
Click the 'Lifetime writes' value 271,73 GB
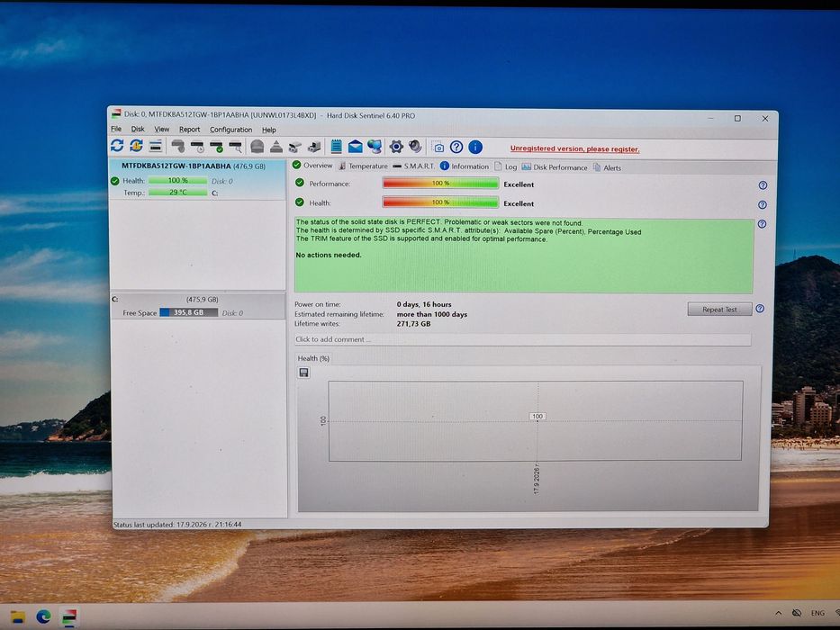pyautogui.click(x=413, y=324)
